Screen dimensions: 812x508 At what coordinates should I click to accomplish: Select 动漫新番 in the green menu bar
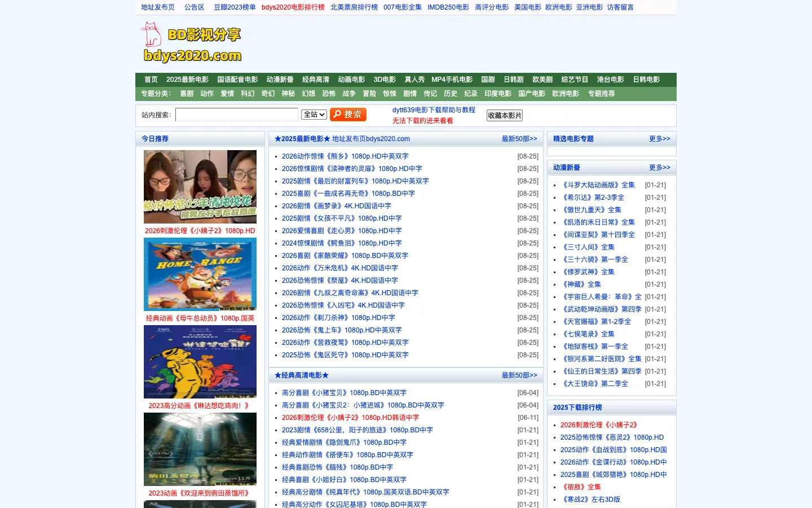[x=280, y=80]
